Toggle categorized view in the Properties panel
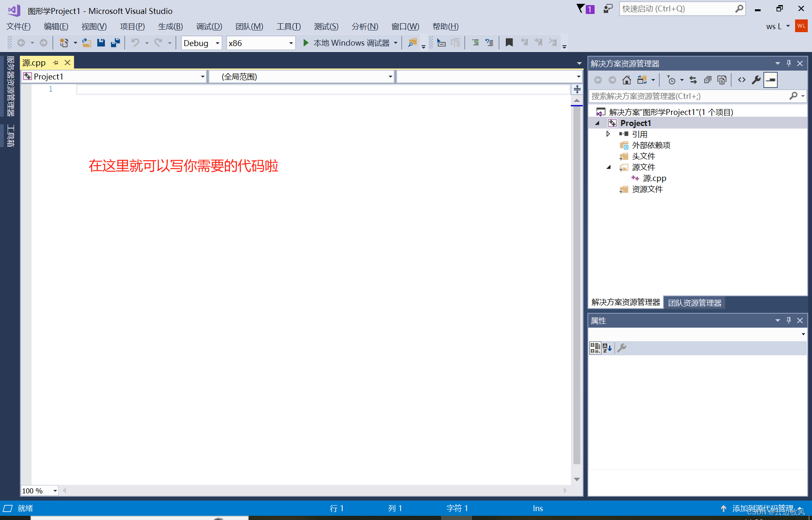Screen dimensions: 812x520 [595, 348]
